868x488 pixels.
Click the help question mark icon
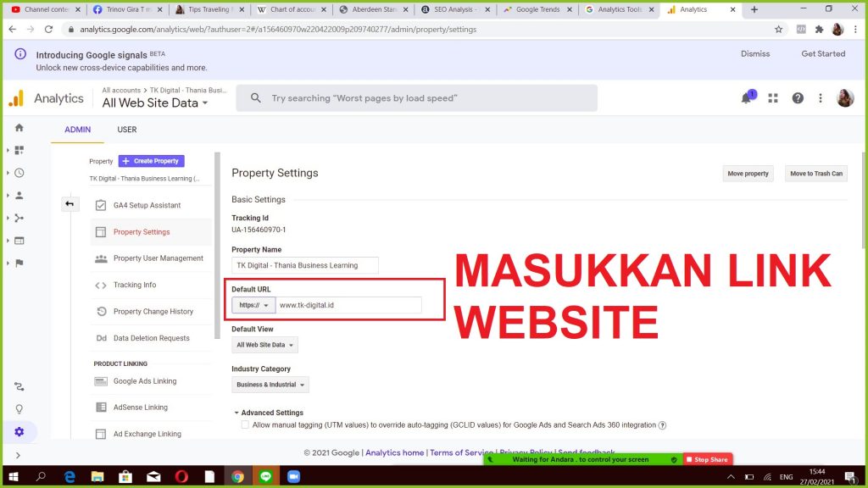[x=798, y=98]
